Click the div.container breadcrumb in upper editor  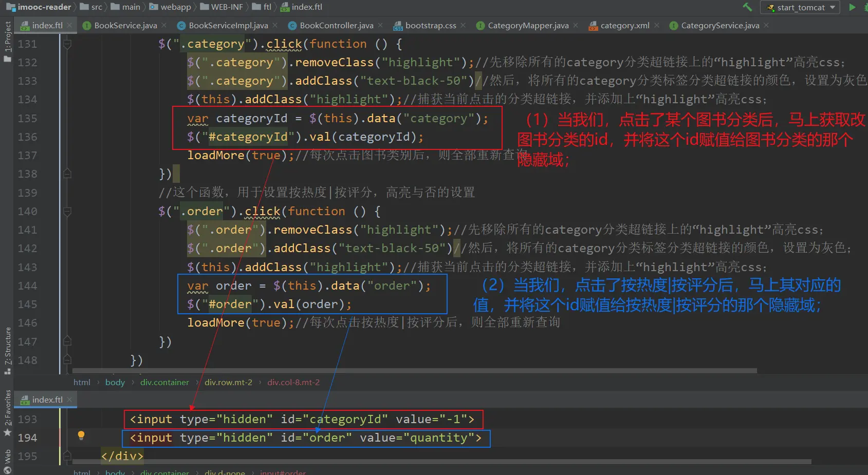164,382
